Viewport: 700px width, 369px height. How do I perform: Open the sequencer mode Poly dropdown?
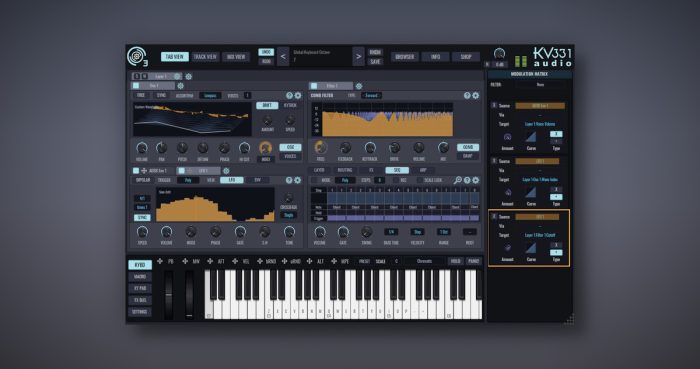tap(345, 180)
